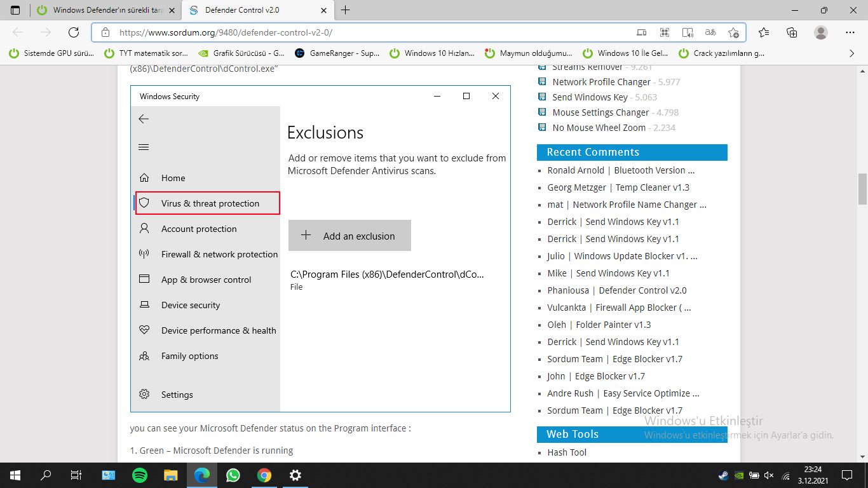Open the Windows 10 İle Gel... bookmark

pyautogui.click(x=625, y=53)
